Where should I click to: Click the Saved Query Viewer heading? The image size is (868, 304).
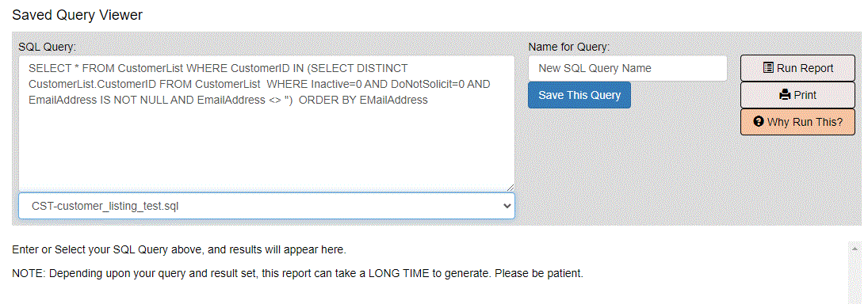(78, 15)
